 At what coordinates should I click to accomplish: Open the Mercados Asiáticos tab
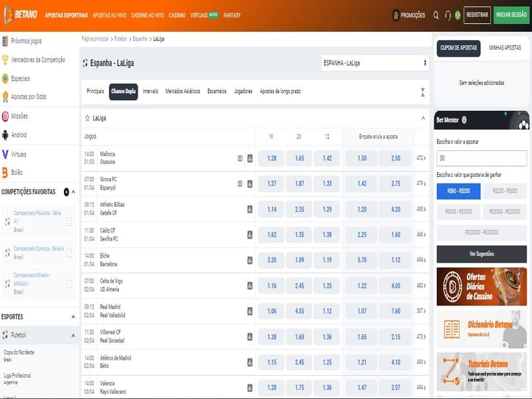click(182, 91)
